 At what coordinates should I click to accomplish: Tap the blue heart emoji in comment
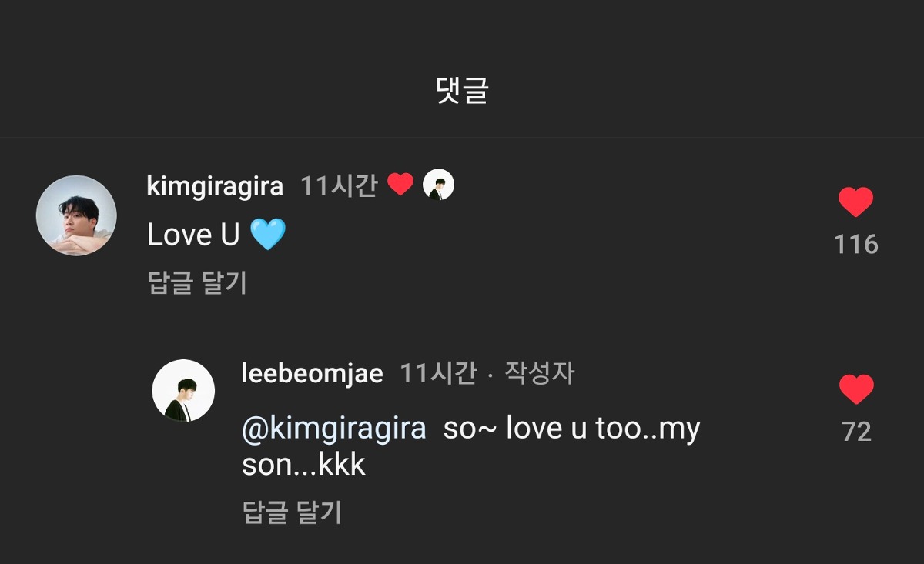click(267, 235)
